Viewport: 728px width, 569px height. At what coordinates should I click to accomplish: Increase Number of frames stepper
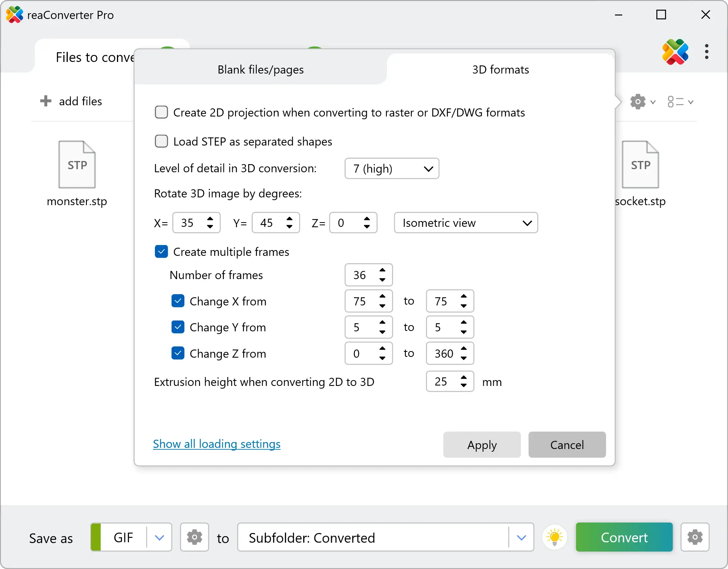(x=382, y=270)
